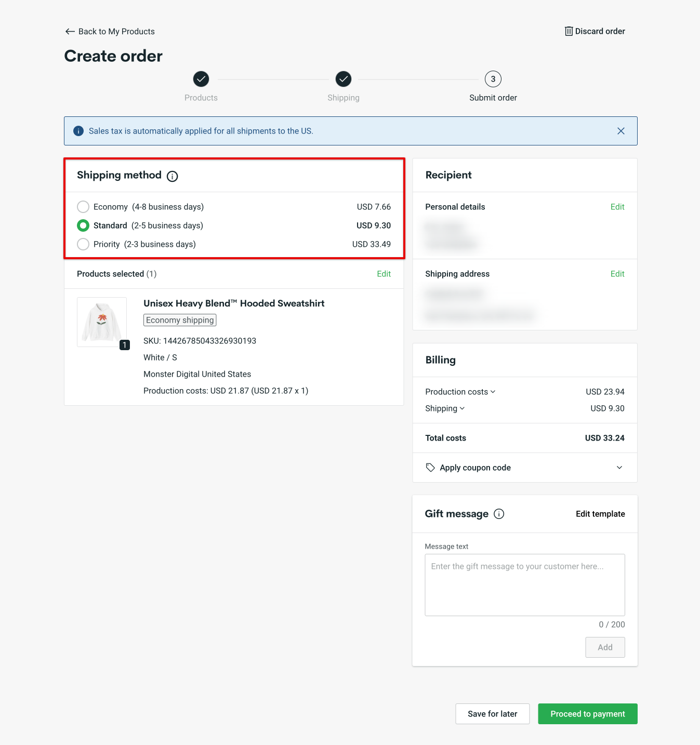The height and width of the screenshot is (745, 700).
Task: Expand the Apply coupon code section
Action: click(x=619, y=468)
